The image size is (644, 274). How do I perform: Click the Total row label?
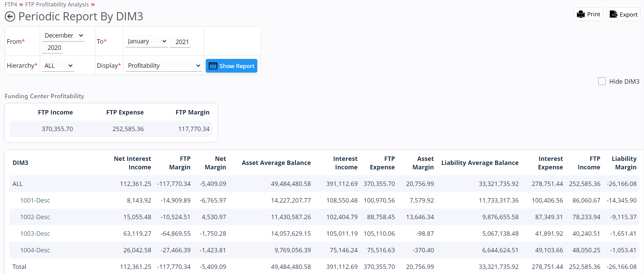[19, 267]
